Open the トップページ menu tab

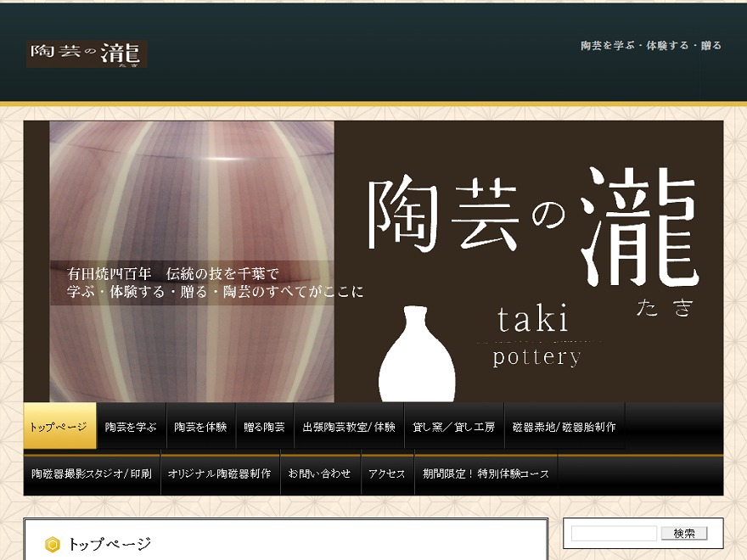(60, 426)
